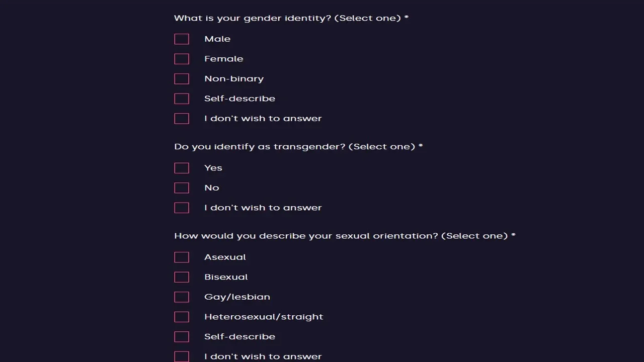Click the "Non-binary" label text
The image size is (644, 362).
pyautogui.click(x=234, y=79)
